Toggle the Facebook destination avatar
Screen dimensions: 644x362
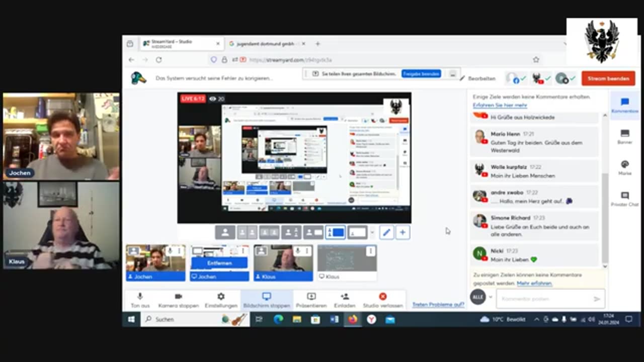pos(513,78)
